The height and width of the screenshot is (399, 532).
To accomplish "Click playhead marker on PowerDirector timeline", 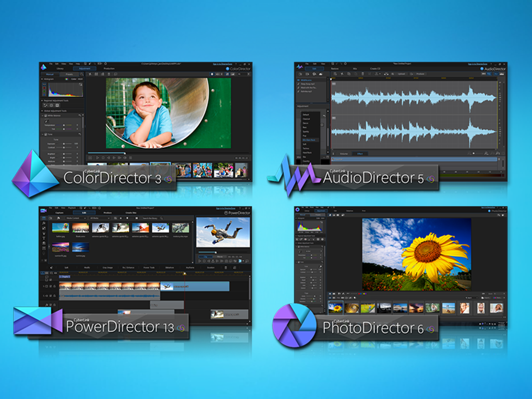I will click(185, 273).
